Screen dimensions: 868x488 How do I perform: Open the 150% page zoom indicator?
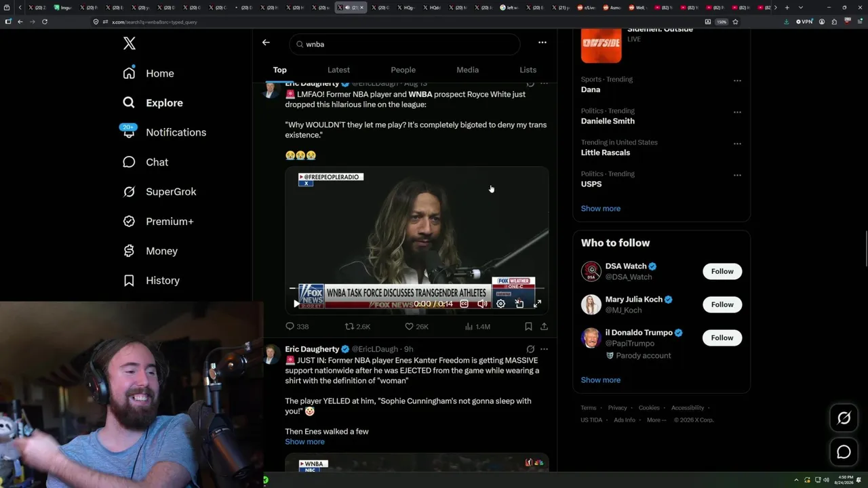[x=722, y=22]
